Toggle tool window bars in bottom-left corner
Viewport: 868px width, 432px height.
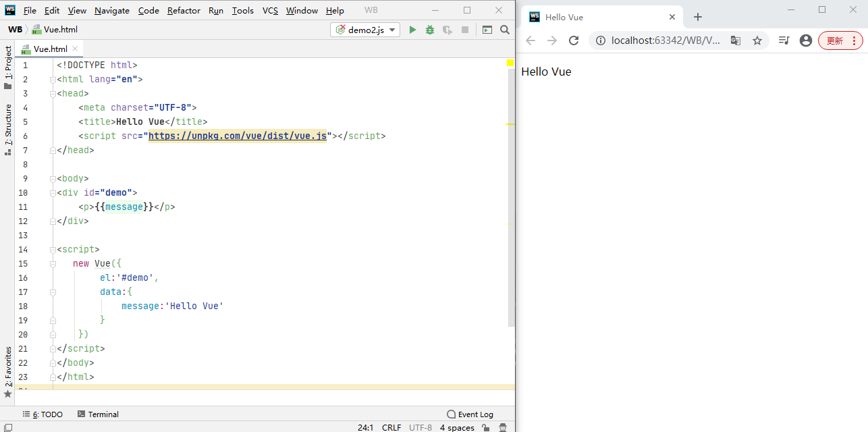(x=8, y=427)
